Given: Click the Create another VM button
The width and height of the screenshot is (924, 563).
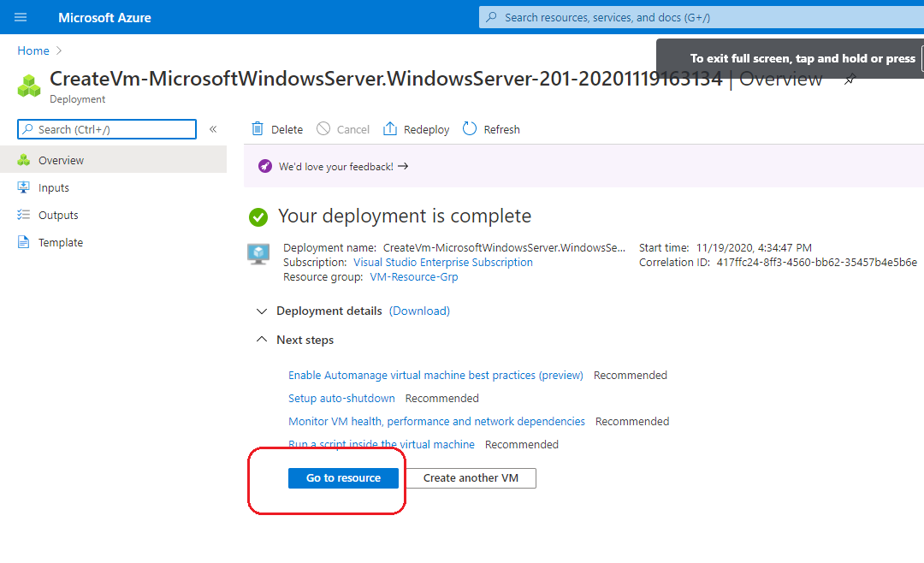Looking at the screenshot, I should pos(471,478).
